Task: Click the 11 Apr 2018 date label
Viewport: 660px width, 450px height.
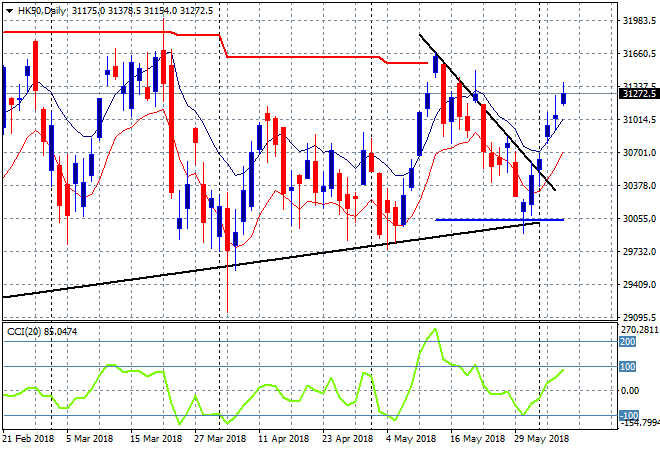Action: pyautogui.click(x=284, y=439)
